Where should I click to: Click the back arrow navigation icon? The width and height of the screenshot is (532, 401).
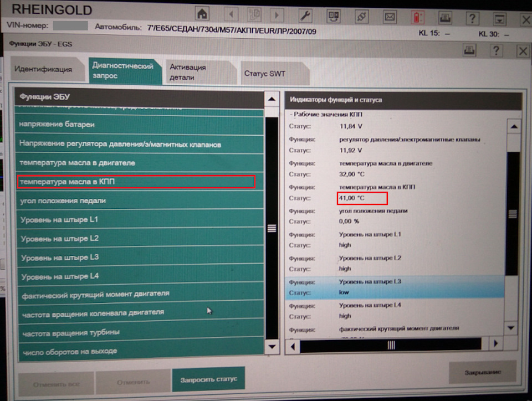(231, 14)
